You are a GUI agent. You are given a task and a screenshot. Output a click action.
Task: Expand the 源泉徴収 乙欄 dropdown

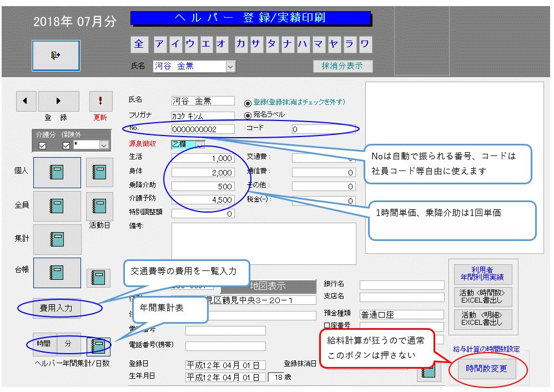click(200, 144)
